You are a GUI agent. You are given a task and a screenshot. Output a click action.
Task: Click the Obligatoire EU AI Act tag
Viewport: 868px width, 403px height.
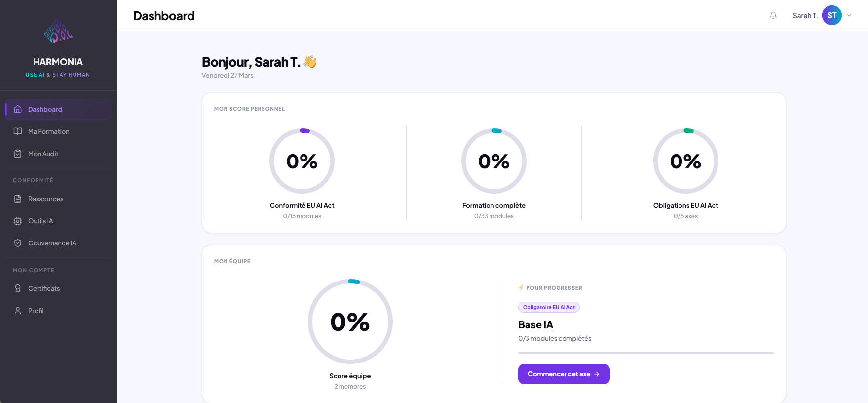tap(549, 307)
